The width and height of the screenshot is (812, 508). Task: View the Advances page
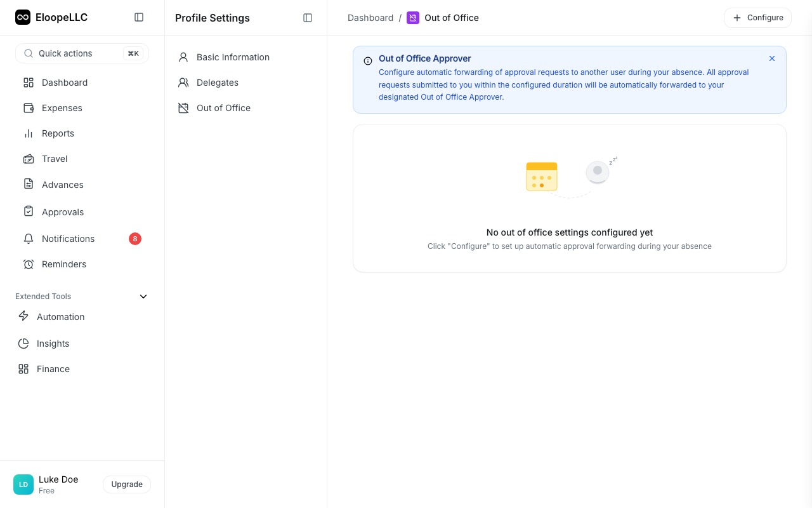(x=62, y=184)
